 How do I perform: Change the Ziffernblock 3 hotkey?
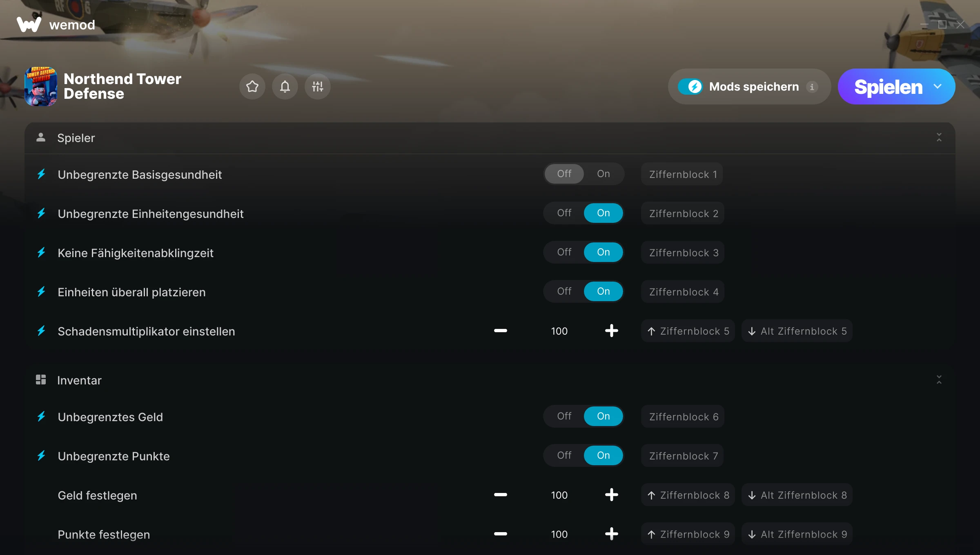point(683,253)
